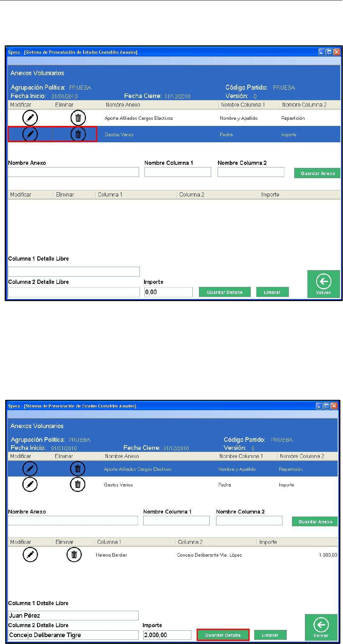Click Volver arrow button in bottom window
Screen dimensions: 343x644
coord(321,627)
